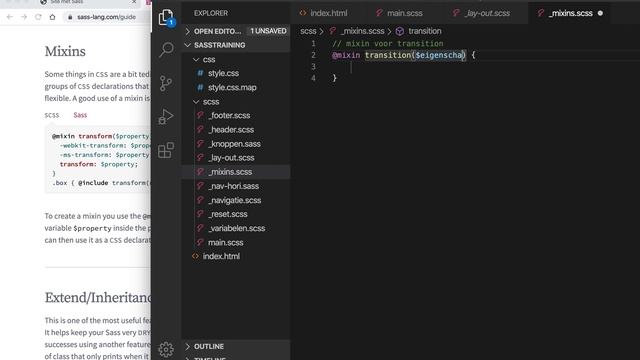The height and width of the screenshot is (360, 640).
Task: Open _nav-hori.sass from the explorer
Action: [x=233, y=186]
